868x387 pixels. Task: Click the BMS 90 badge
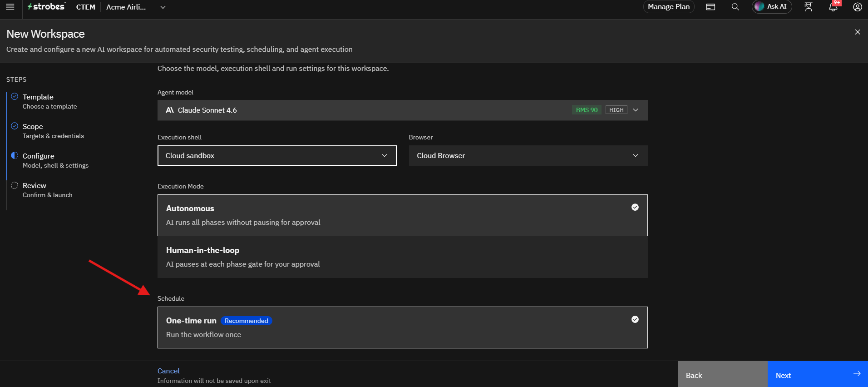click(x=587, y=110)
